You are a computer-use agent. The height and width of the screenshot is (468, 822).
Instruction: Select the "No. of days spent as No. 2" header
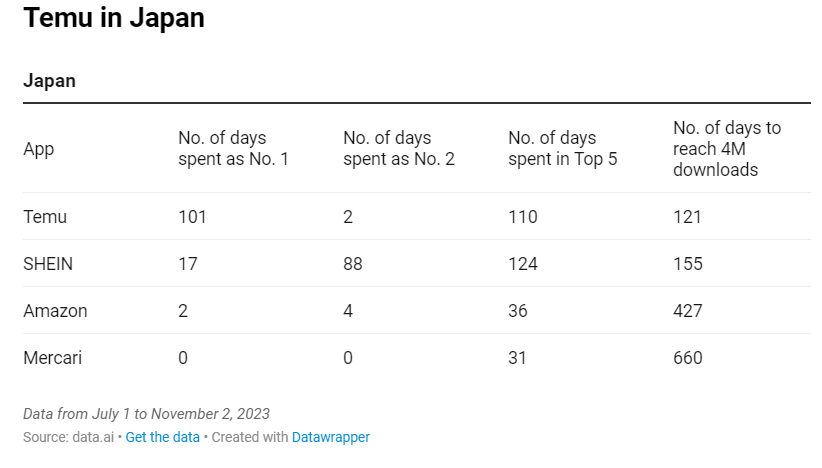(398, 148)
